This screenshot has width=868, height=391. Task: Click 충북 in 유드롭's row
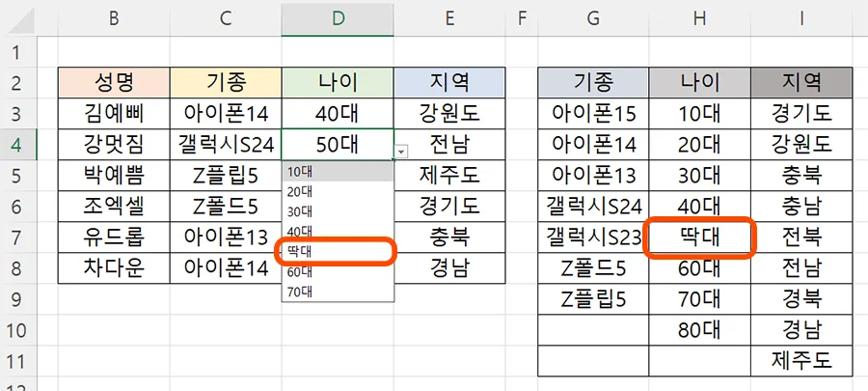coord(449,237)
